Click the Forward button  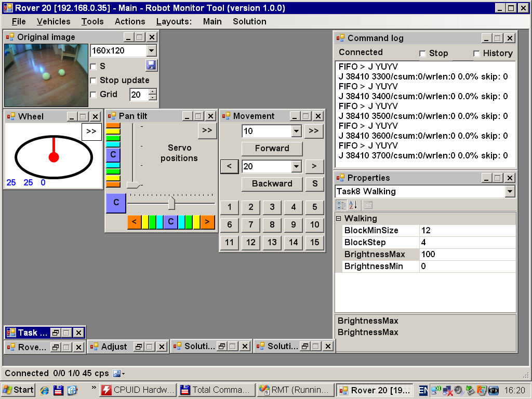click(x=272, y=149)
